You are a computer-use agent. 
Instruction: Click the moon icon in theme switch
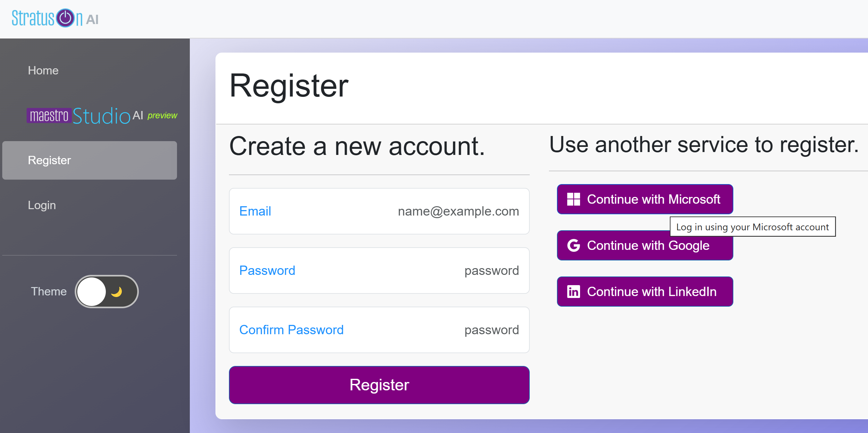[117, 292]
